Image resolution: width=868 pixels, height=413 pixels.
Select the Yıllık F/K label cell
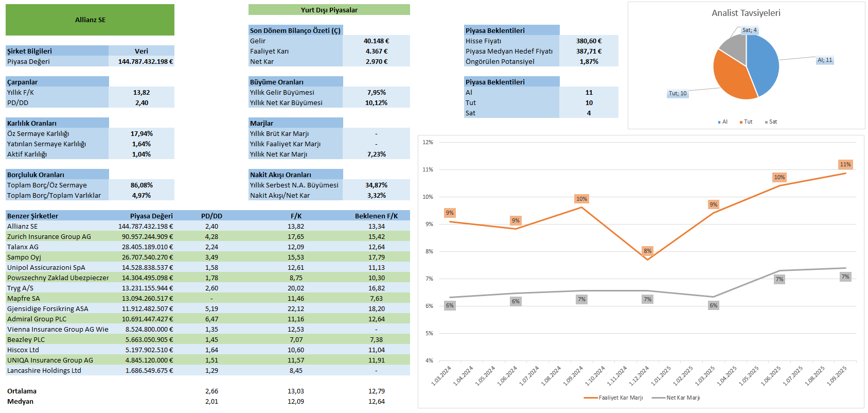[x=57, y=92]
